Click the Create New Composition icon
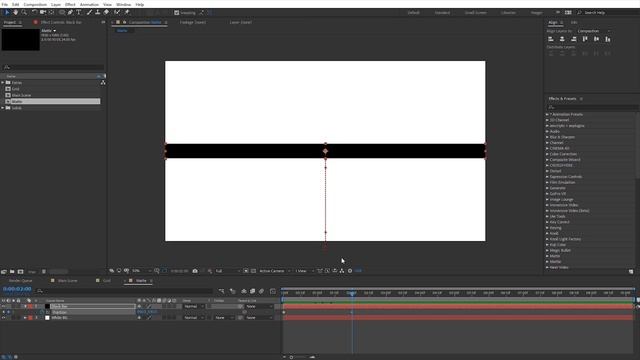 pos(20,272)
